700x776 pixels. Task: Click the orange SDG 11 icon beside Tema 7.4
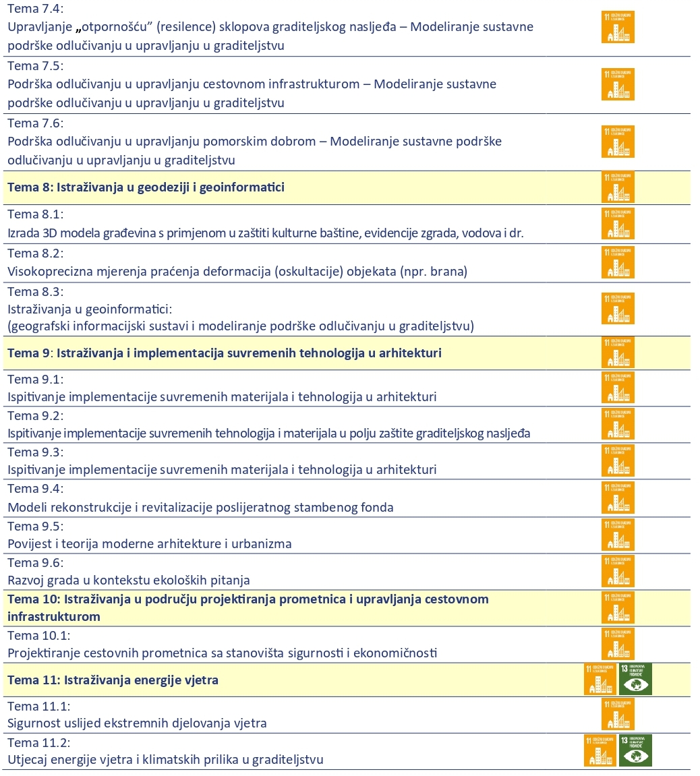point(618,28)
